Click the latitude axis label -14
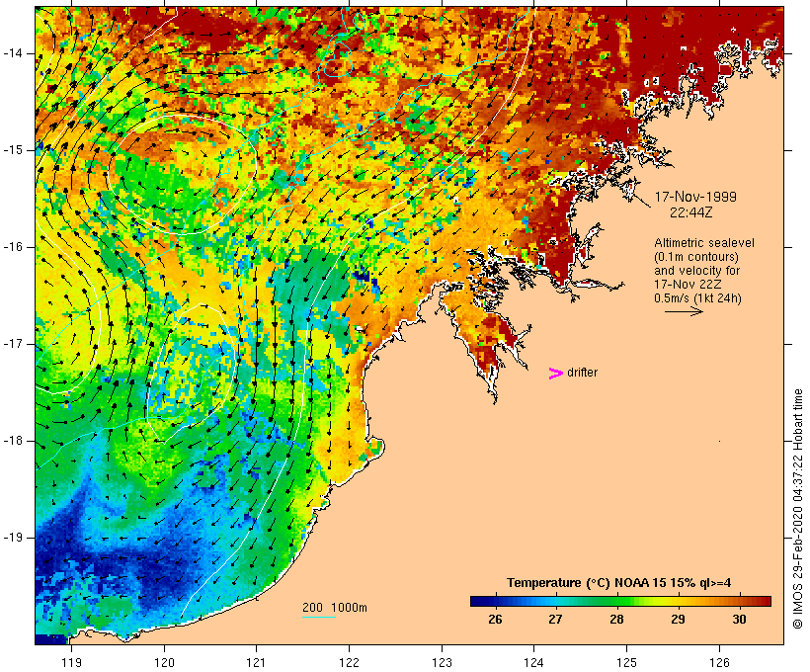810x672 pixels. [12, 53]
